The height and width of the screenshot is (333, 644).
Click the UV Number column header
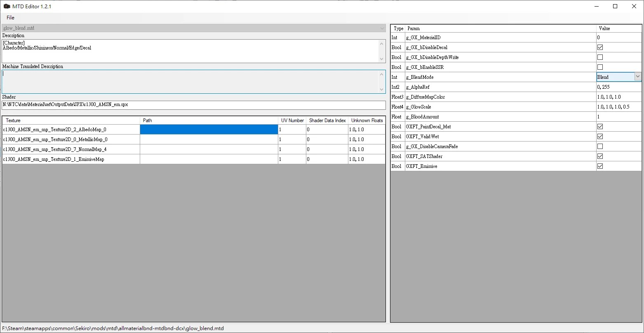[x=292, y=120]
